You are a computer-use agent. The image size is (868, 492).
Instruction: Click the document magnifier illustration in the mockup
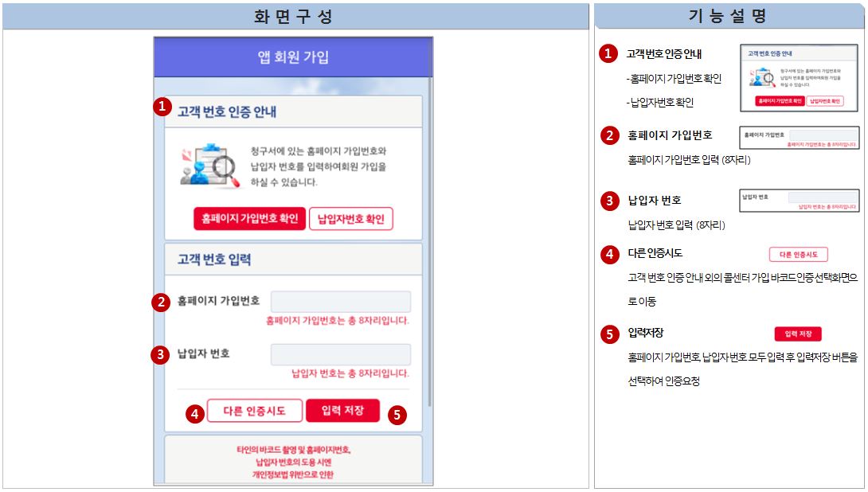click(x=210, y=166)
